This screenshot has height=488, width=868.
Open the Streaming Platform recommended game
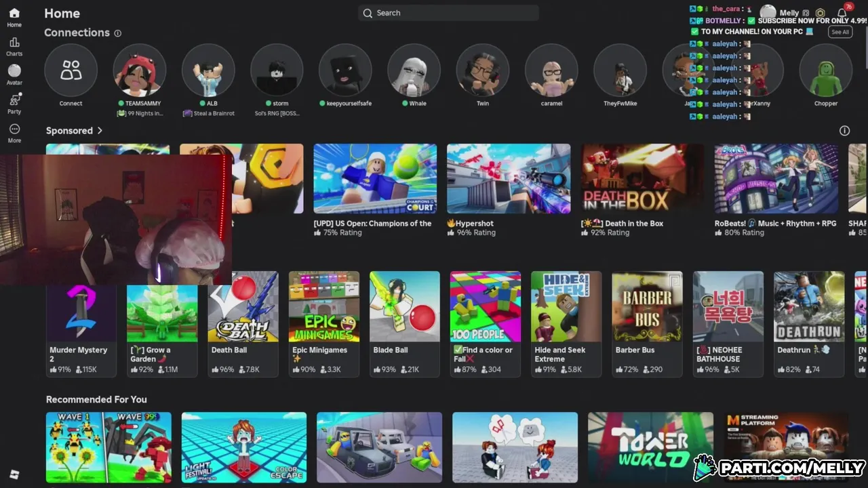[786, 447]
